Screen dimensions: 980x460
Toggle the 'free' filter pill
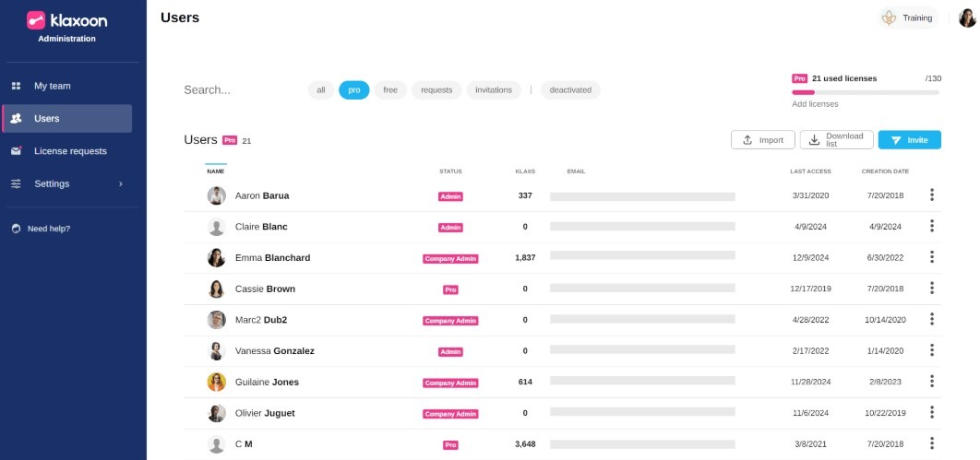[x=390, y=90]
